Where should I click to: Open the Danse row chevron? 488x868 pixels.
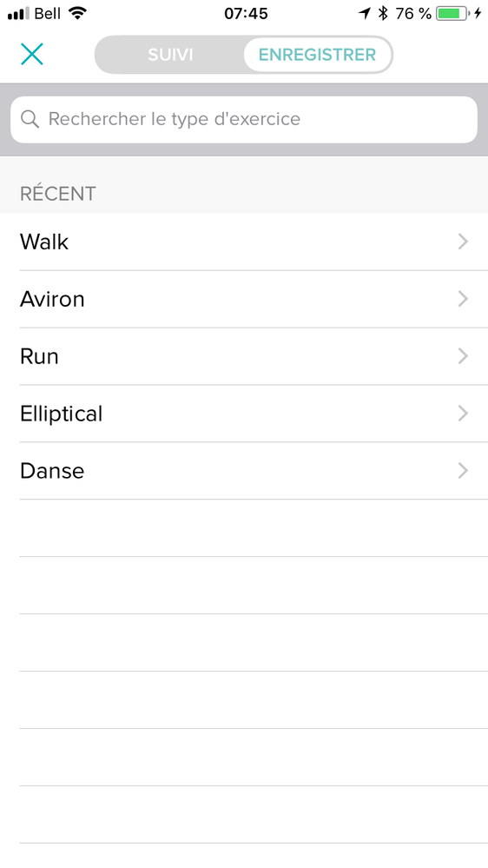point(463,471)
